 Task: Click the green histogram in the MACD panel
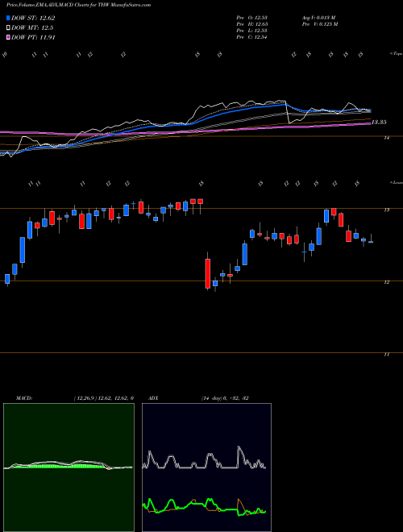(60, 467)
